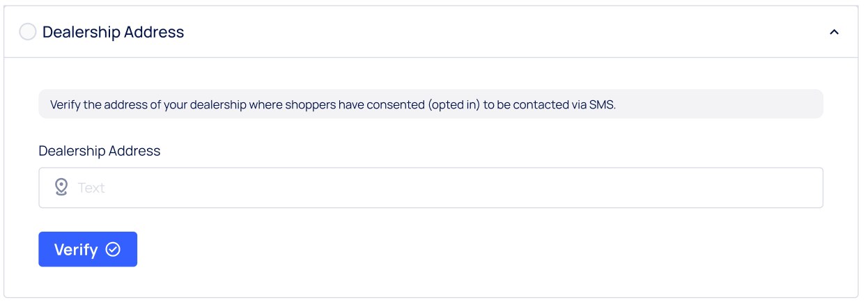This screenshot has width=868, height=304.
Task: Click the Dealership Address section title
Action: click(113, 32)
